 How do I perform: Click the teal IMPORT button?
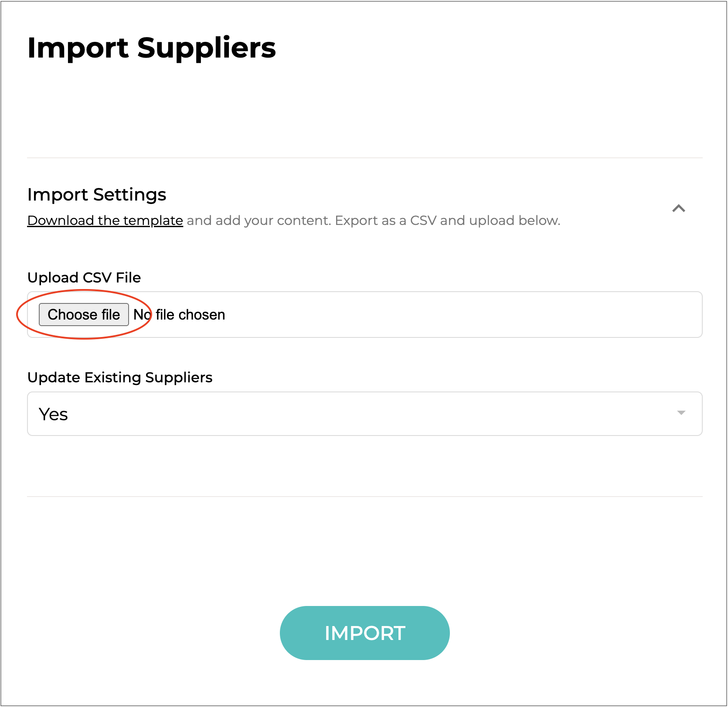point(364,633)
